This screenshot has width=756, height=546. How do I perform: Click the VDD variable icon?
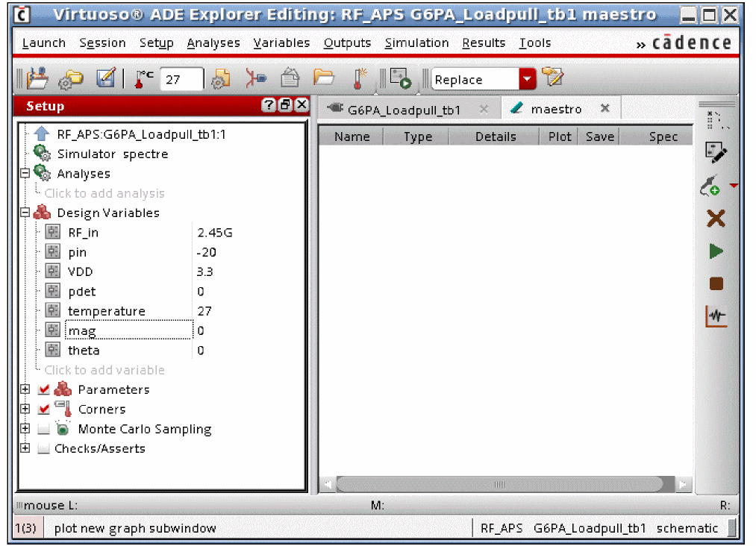[52, 272]
